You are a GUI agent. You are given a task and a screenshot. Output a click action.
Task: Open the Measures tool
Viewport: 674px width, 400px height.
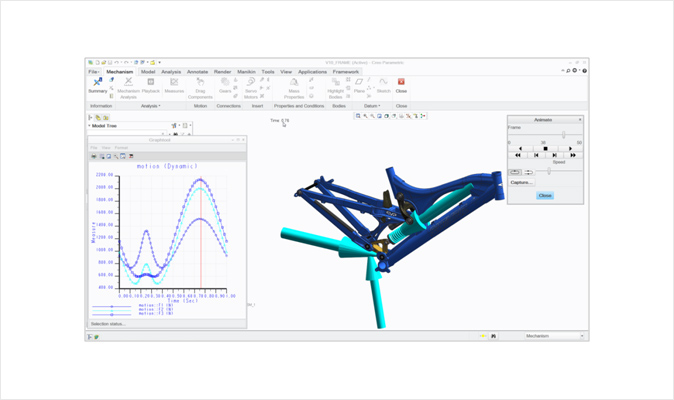pos(174,85)
